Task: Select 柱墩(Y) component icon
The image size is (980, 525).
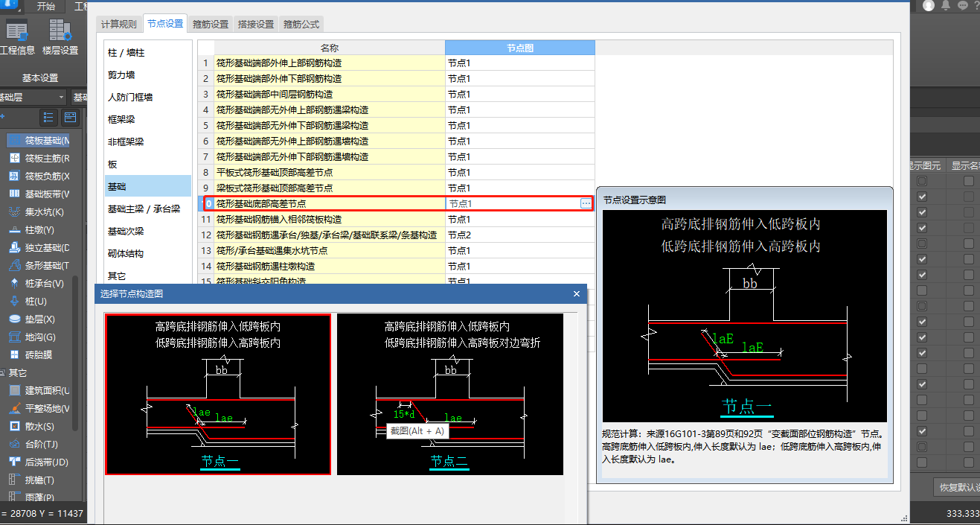Action: click(14, 229)
